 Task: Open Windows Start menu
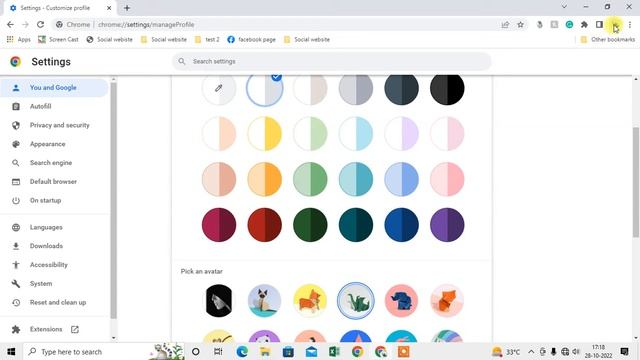pos(11,351)
